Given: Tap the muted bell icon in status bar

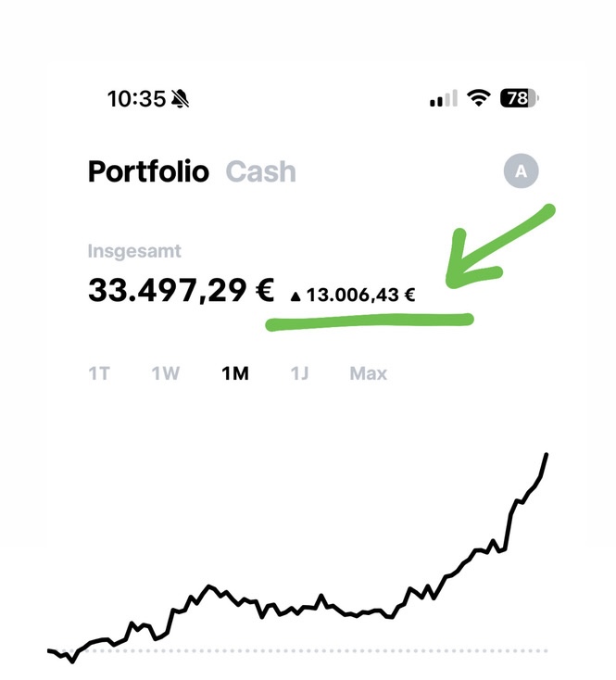Looking at the screenshot, I should pyautogui.click(x=181, y=98).
